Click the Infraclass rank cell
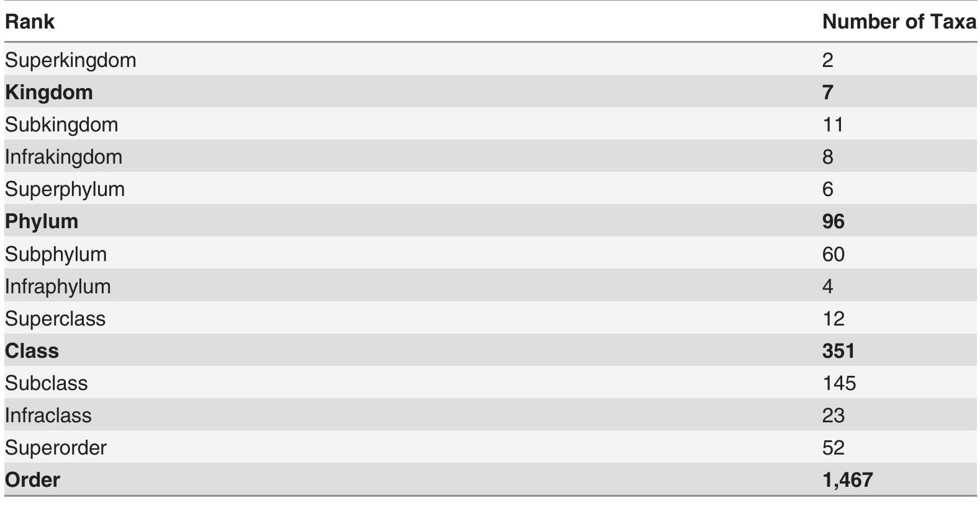Screen dimensions: 980x506 (x=48, y=415)
